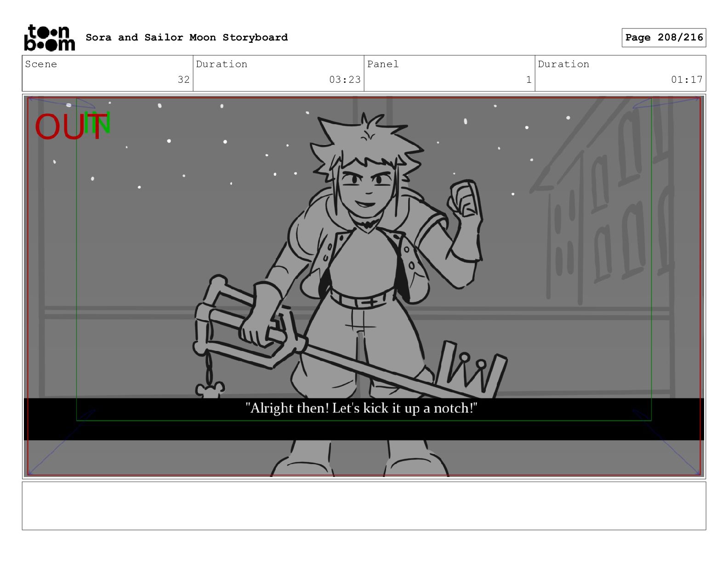The width and height of the screenshot is (728, 563).
Task: Select the caption "Alright then! Let's kick it up a notch!"
Action: (x=362, y=408)
